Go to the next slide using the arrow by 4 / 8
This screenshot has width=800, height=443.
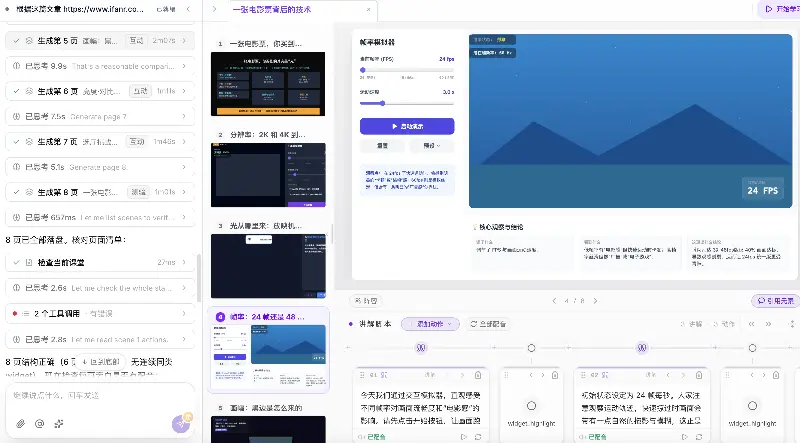595,301
